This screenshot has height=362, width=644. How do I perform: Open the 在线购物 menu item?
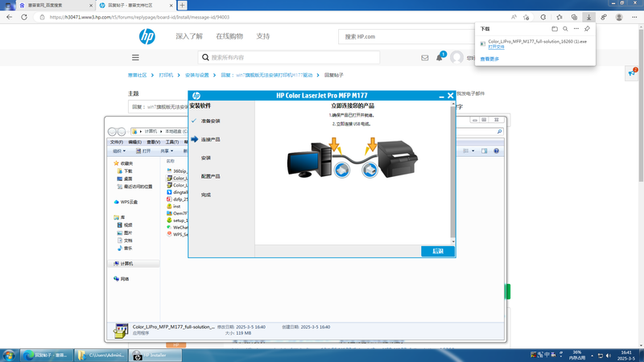pos(229,36)
